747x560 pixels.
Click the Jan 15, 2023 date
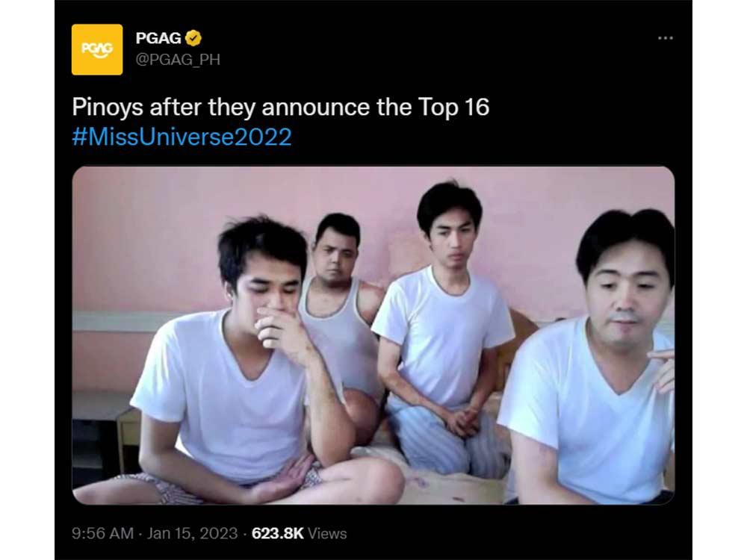coord(192,533)
